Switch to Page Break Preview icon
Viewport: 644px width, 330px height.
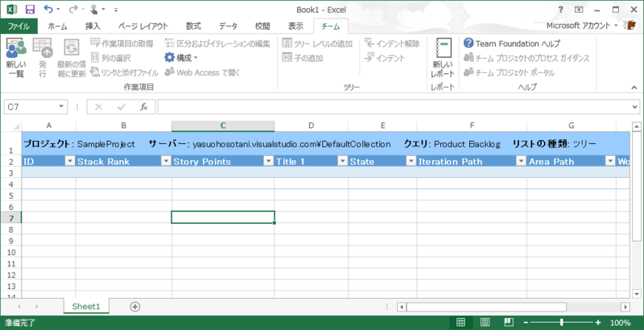pos(509,322)
